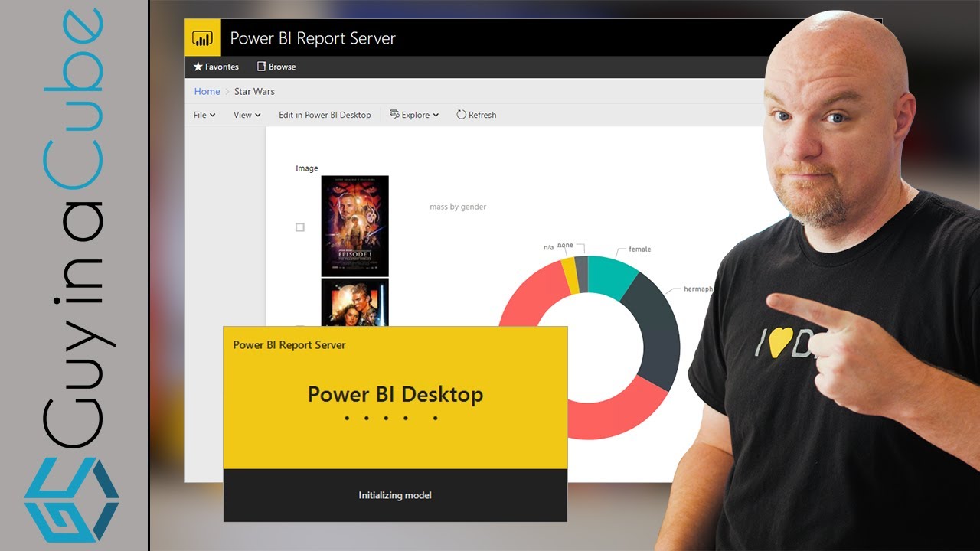Expand the Explore dropdown
Viewport: 980px width, 551px height.
click(414, 115)
